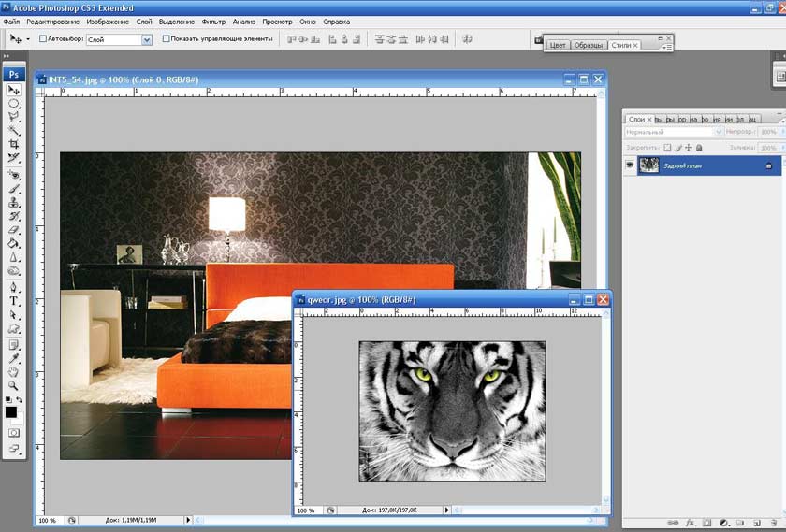Select the Horizontal Type tool
786x532 pixels.
[x=14, y=302]
